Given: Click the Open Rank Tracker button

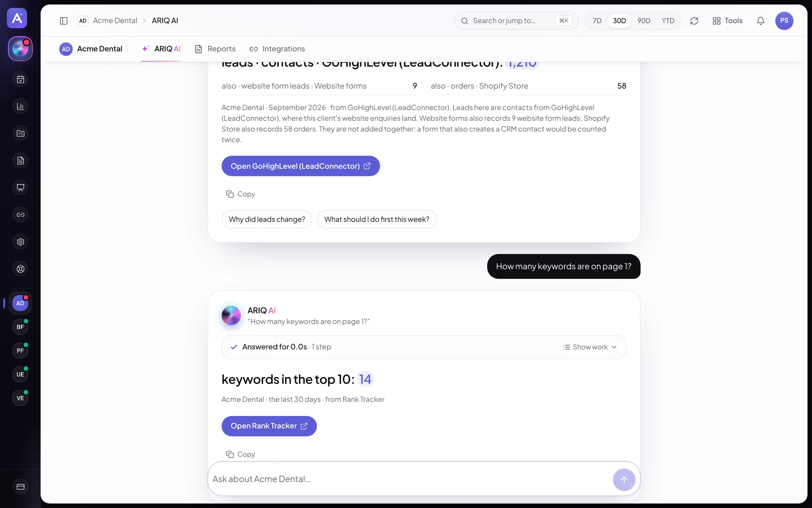Looking at the screenshot, I should 269,426.
